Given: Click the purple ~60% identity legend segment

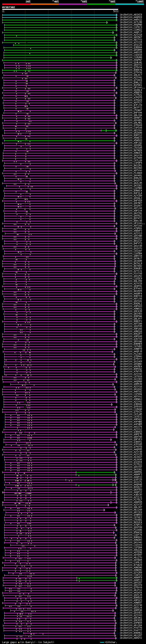Looking at the screenshot, I should tap(73, 4).
